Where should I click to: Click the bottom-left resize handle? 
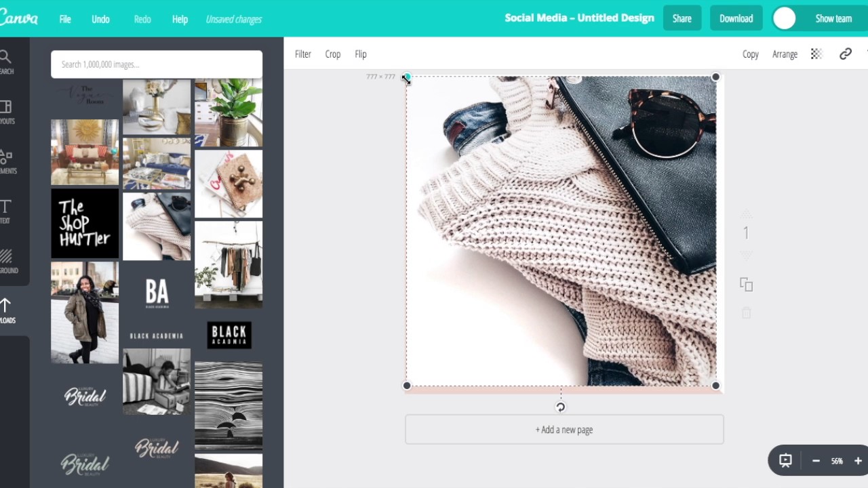tap(406, 386)
